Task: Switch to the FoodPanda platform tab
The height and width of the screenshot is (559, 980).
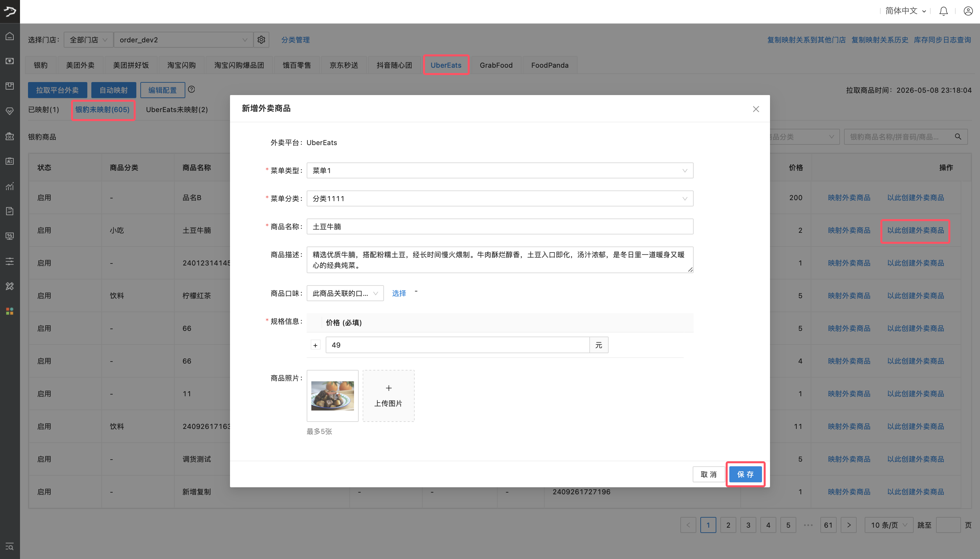Action: pos(550,65)
